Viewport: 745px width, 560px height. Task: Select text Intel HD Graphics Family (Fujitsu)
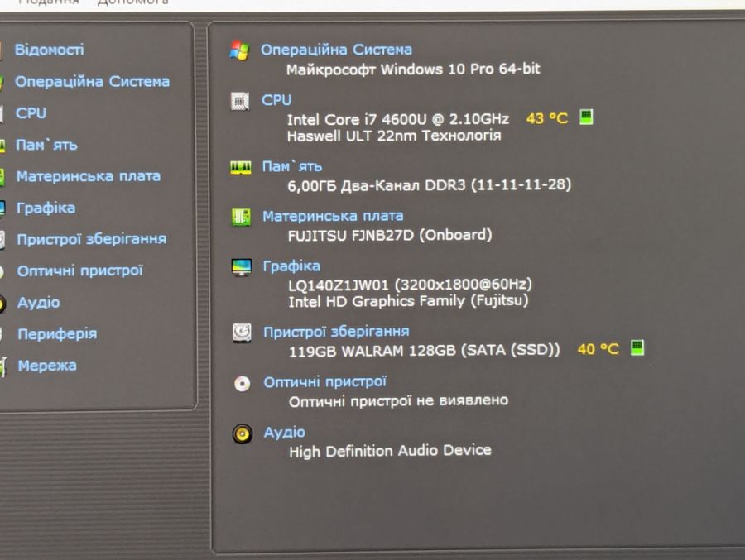click(x=408, y=301)
